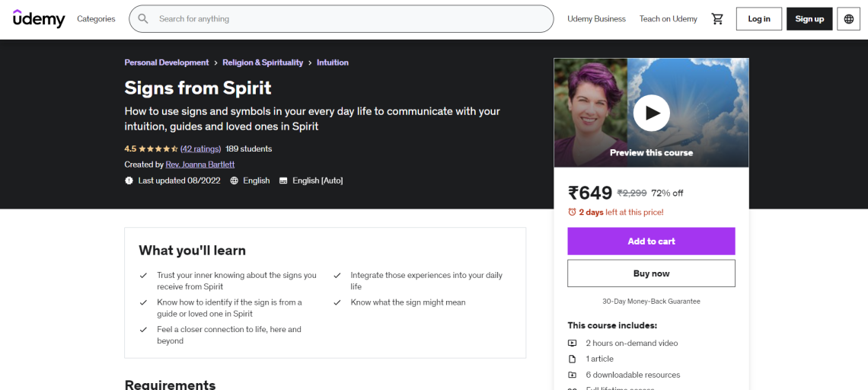This screenshot has height=390, width=868.
Task: Open Religion & Spirituality breadcrumb
Action: tap(263, 62)
